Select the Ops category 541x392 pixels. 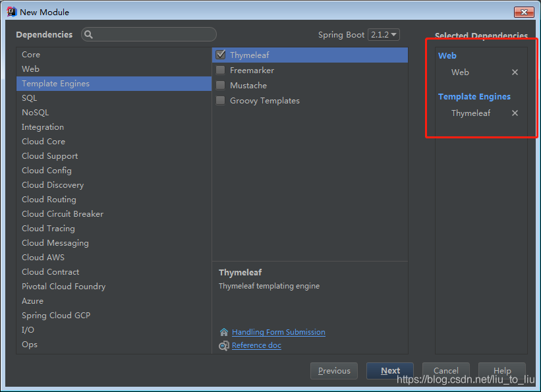(114, 345)
